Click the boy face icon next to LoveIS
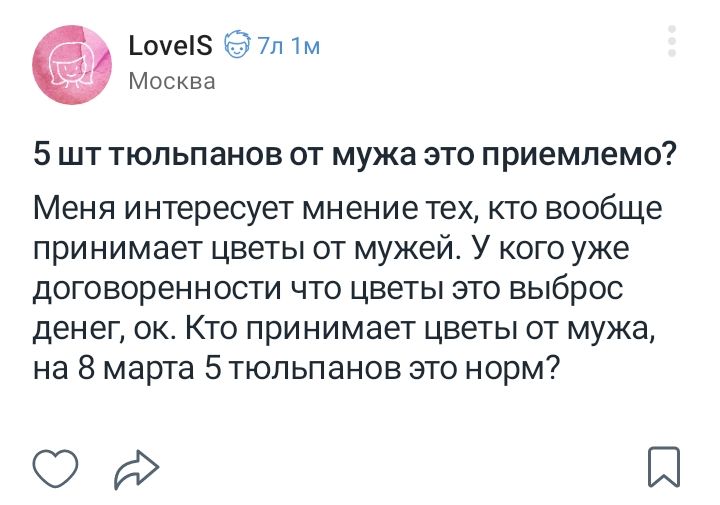720x505 pixels. point(237,45)
